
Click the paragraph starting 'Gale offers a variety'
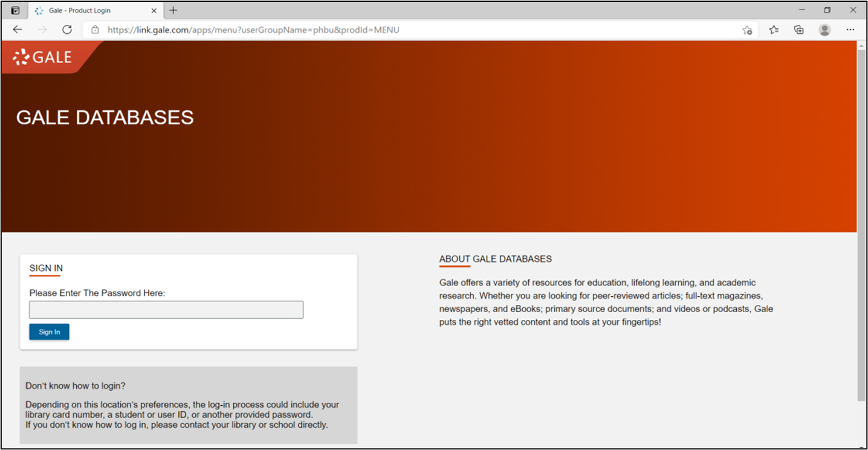pyautogui.click(x=606, y=302)
